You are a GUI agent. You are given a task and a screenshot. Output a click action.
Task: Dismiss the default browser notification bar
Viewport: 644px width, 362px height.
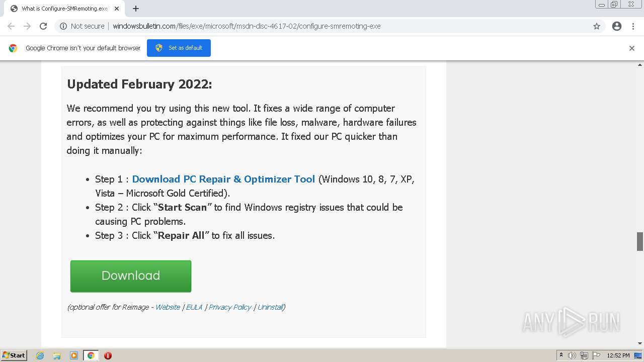tap(632, 48)
